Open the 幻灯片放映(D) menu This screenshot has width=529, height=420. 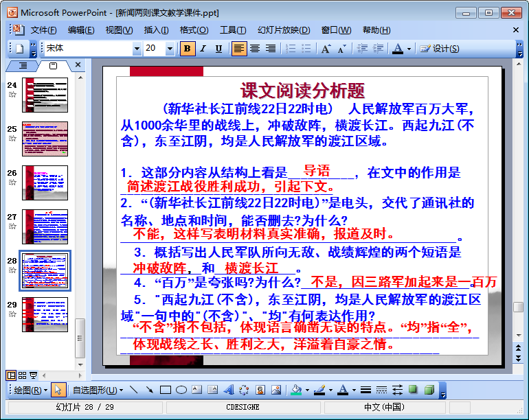coord(284,30)
